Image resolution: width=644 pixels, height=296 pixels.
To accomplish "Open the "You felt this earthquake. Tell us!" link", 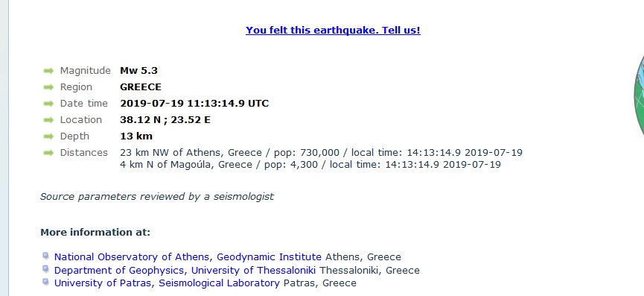I will click(333, 31).
